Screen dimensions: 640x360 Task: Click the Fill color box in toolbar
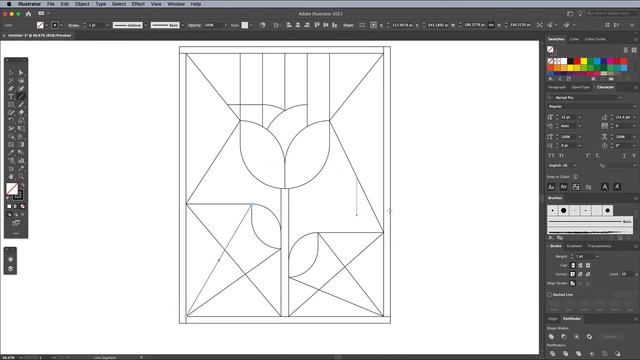point(12,189)
